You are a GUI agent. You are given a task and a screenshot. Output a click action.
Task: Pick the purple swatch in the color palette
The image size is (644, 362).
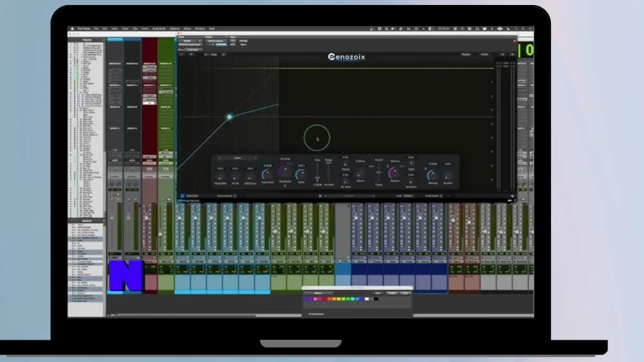(311, 299)
